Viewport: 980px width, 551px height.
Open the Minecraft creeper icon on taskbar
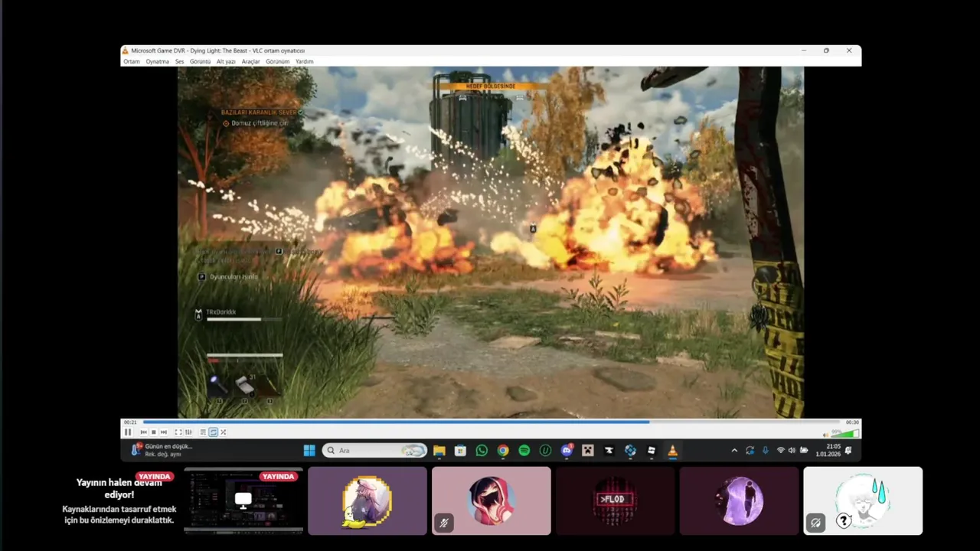point(588,451)
